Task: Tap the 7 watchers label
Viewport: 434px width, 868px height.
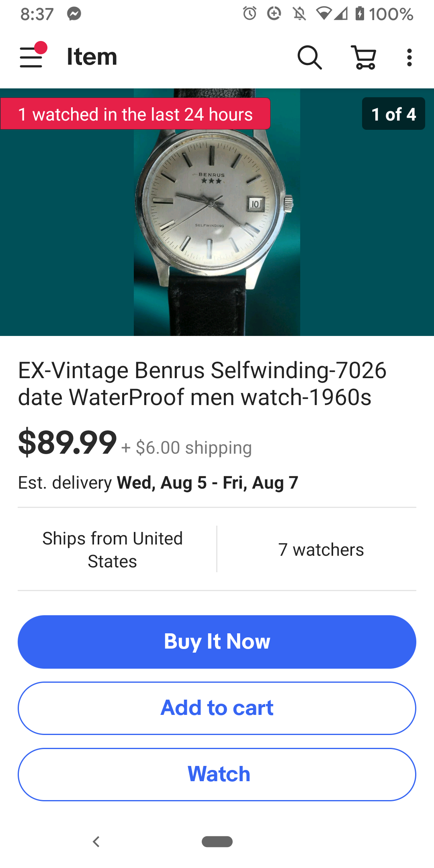Action: point(321,550)
